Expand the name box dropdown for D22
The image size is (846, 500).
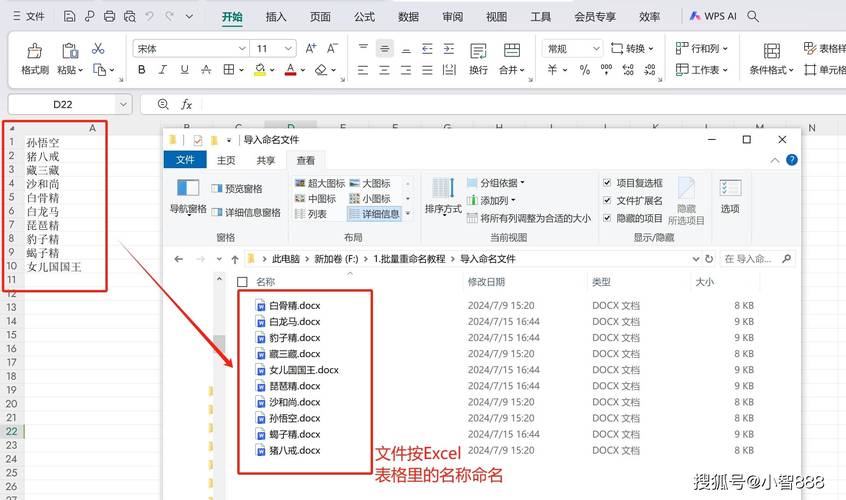point(123,104)
